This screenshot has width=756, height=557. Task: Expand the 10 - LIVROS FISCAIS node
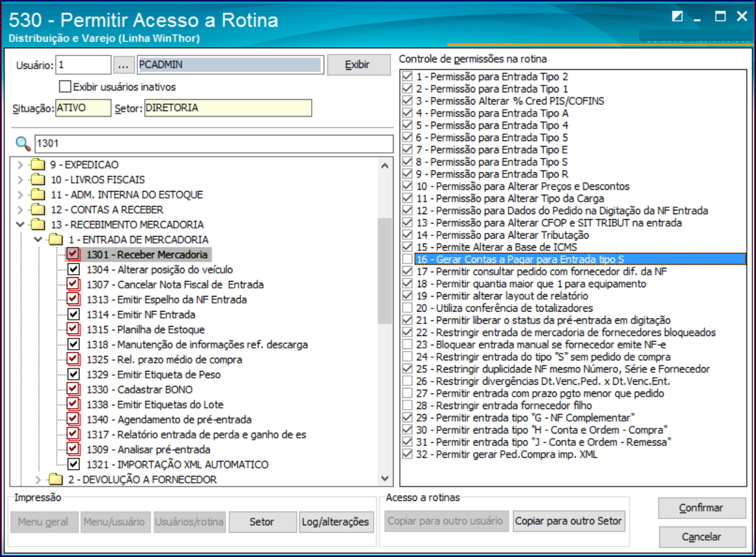pyautogui.click(x=21, y=180)
